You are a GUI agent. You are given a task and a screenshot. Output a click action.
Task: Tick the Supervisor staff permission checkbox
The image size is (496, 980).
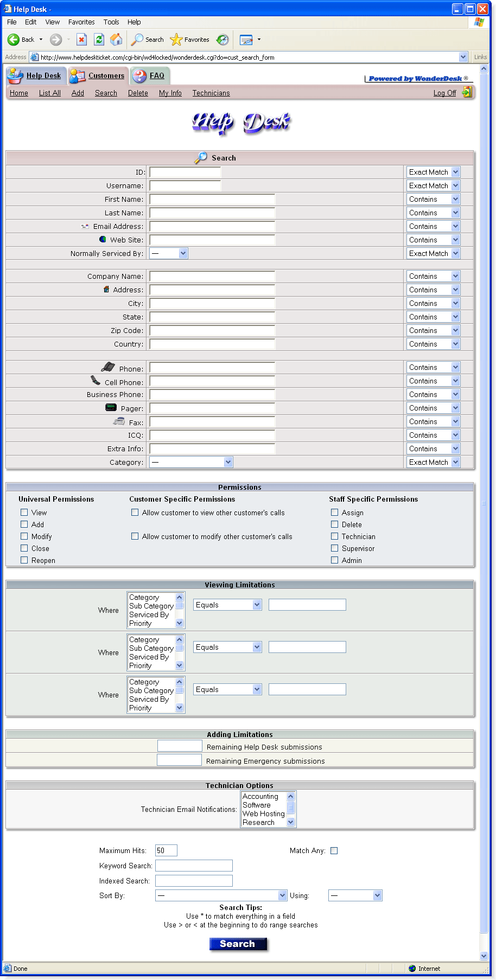[x=335, y=548]
